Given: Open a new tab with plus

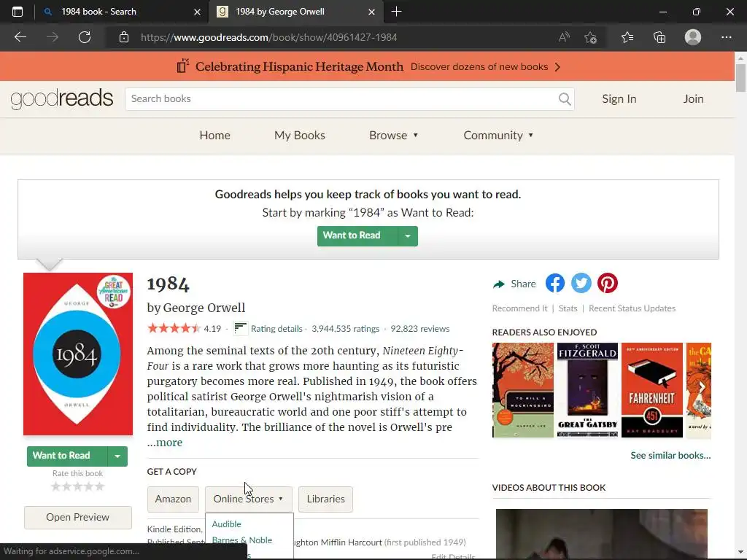Looking at the screenshot, I should [396, 12].
